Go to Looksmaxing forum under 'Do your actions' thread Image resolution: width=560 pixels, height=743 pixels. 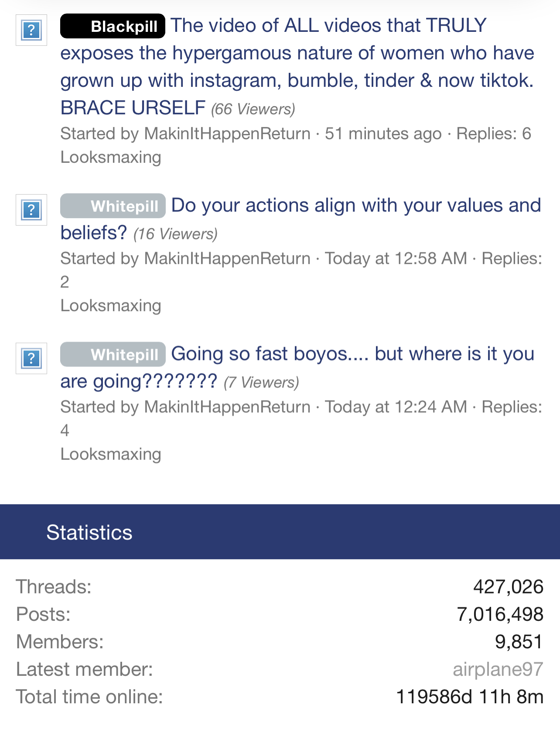tap(111, 305)
